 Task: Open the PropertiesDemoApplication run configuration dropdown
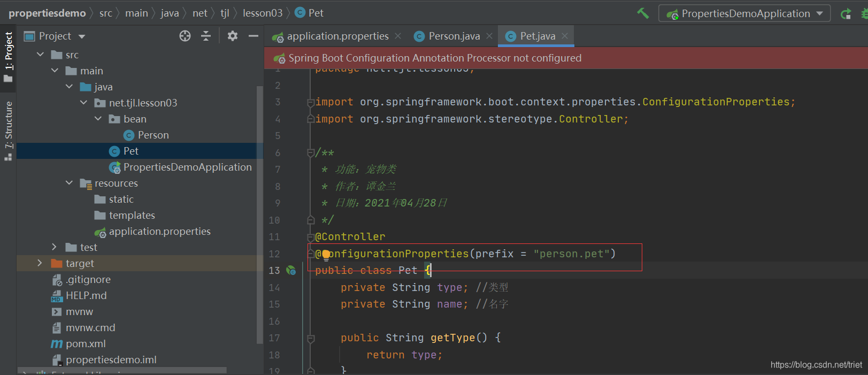pyautogui.click(x=744, y=13)
